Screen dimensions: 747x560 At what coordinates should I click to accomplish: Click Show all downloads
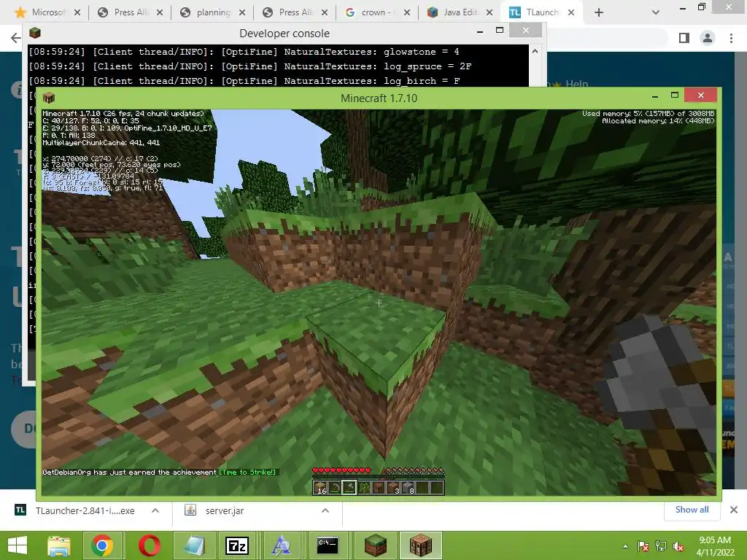click(692, 510)
